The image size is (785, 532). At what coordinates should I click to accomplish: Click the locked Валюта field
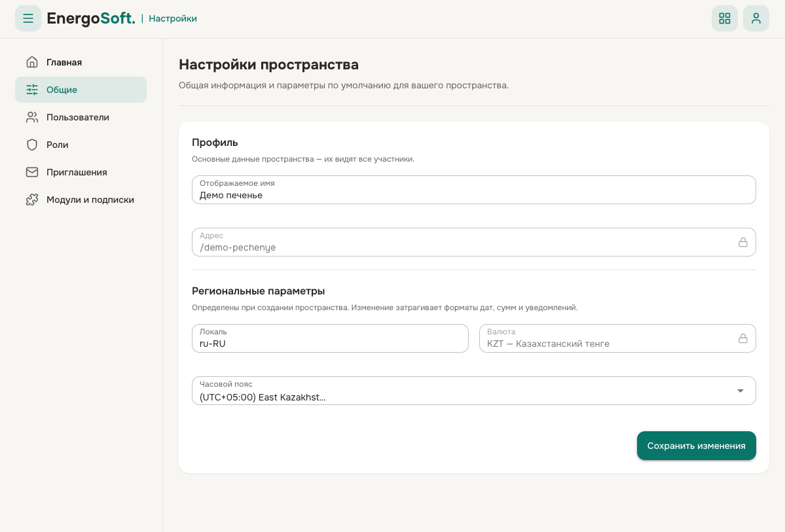pyautogui.click(x=617, y=338)
